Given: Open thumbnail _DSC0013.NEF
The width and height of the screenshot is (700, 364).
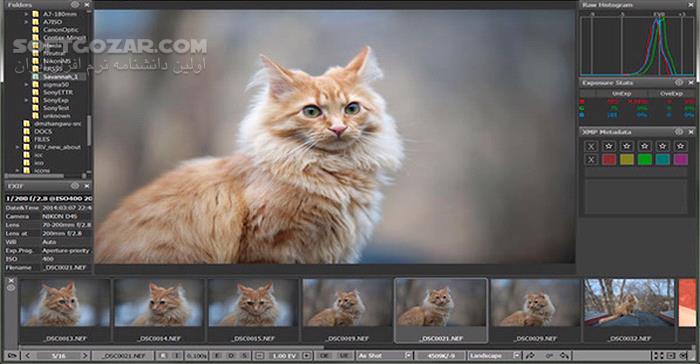Looking at the screenshot, I should point(65,310).
